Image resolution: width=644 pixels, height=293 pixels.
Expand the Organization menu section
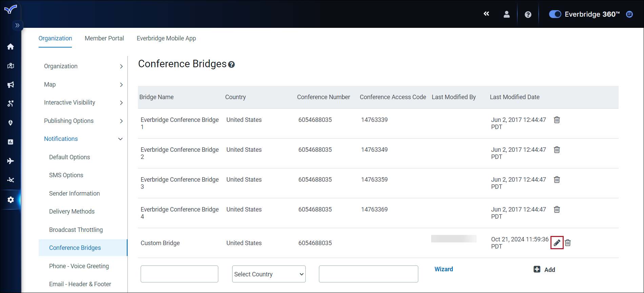[83, 66]
